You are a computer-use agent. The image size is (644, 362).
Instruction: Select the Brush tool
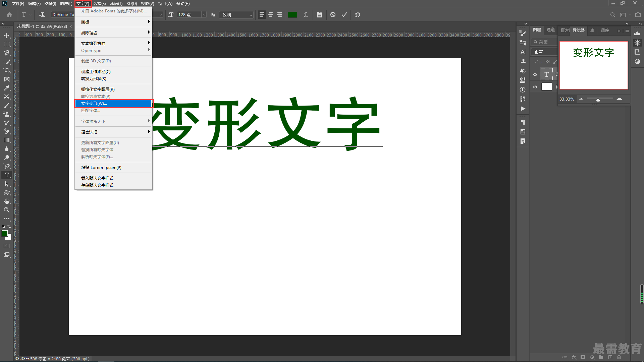click(7, 105)
